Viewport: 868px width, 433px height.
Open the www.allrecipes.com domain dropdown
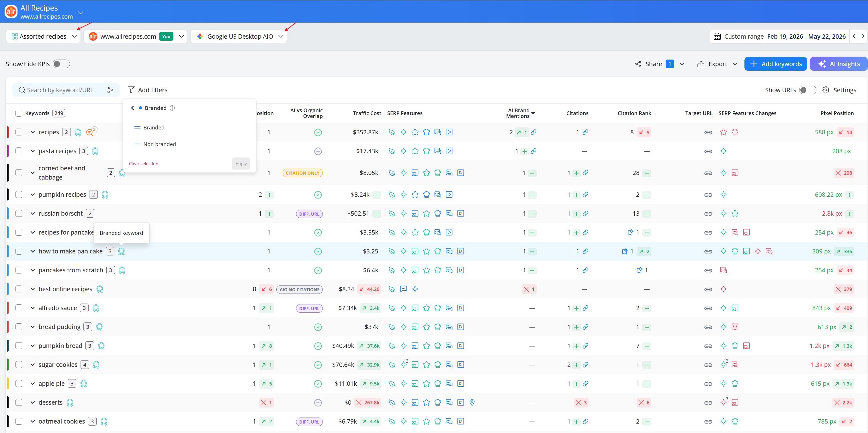click(136, 36)
